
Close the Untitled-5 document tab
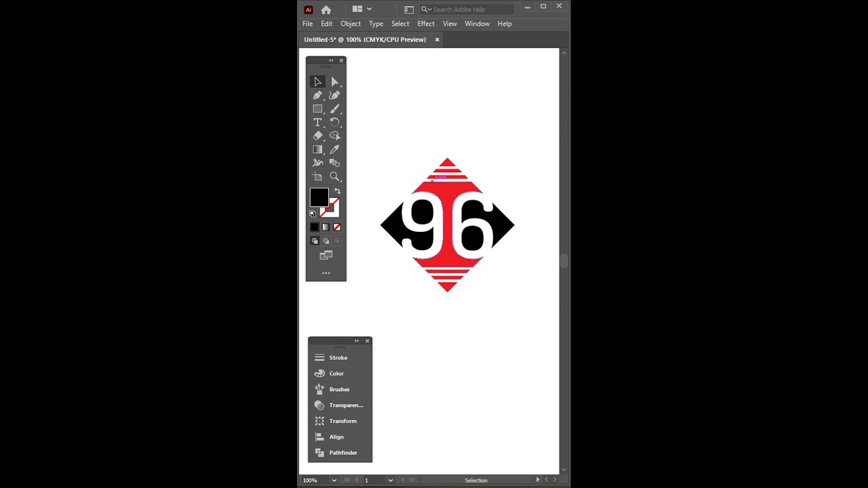click(437, 40)
